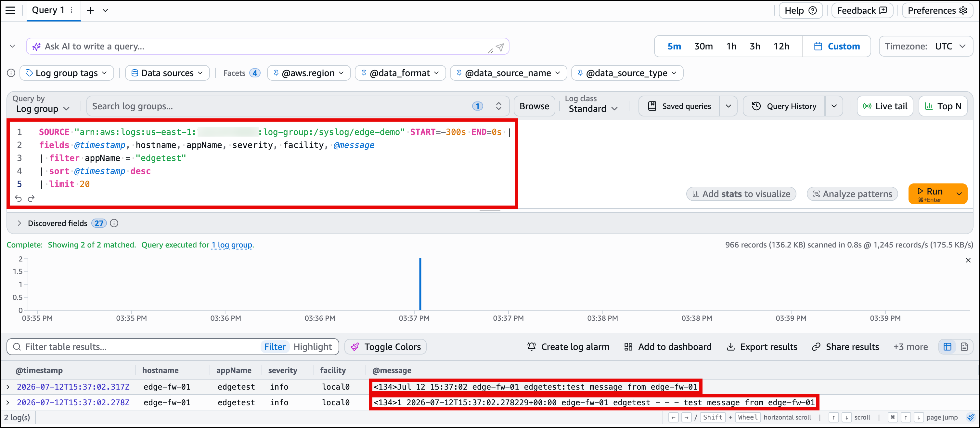Click the selected log groups count badge

(x=477, y=106)
